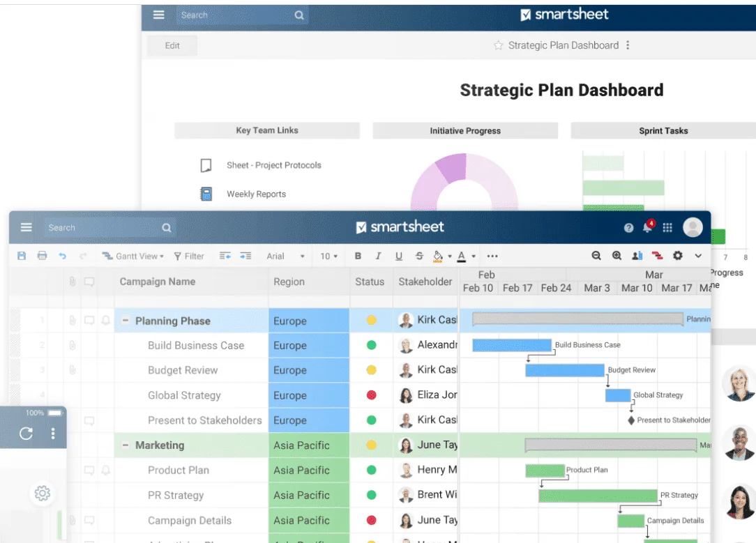The width and height of the screenshot is (756, 543).
Task: Toggle bold formatting
Action: pyautogui.click(x=358, y=256)
